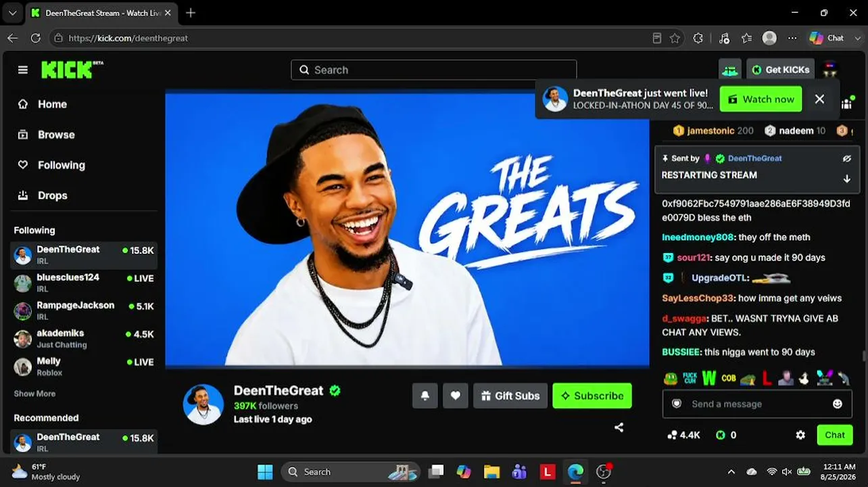Open akademiks channel in Following list
Image resolution: width=868 pixels, height=487 pixels.
[85, 339]
